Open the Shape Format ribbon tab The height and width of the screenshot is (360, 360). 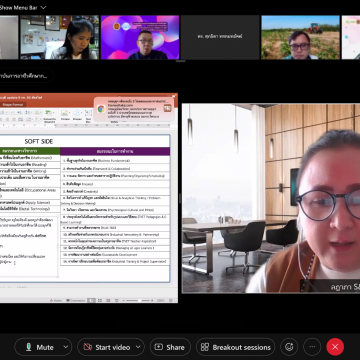(12, 104)
